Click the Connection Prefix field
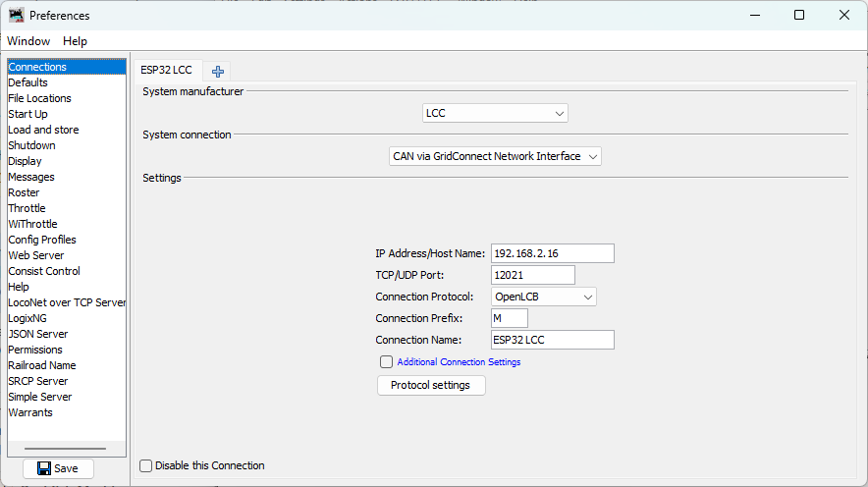868x487 pixels. point(510,318)
